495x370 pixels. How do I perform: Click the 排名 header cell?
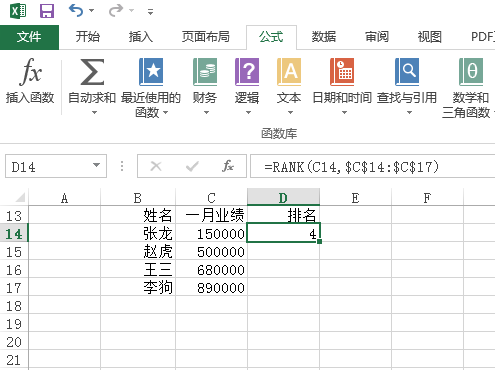(x=283, y=215)
